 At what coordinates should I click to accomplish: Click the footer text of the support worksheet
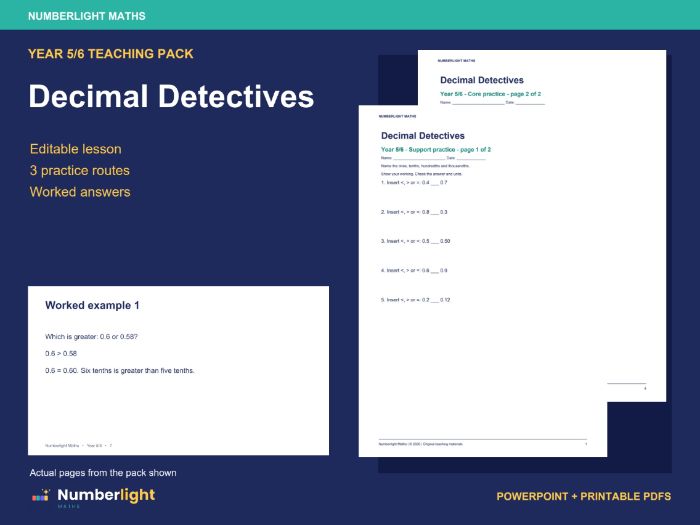pos(421,444)
